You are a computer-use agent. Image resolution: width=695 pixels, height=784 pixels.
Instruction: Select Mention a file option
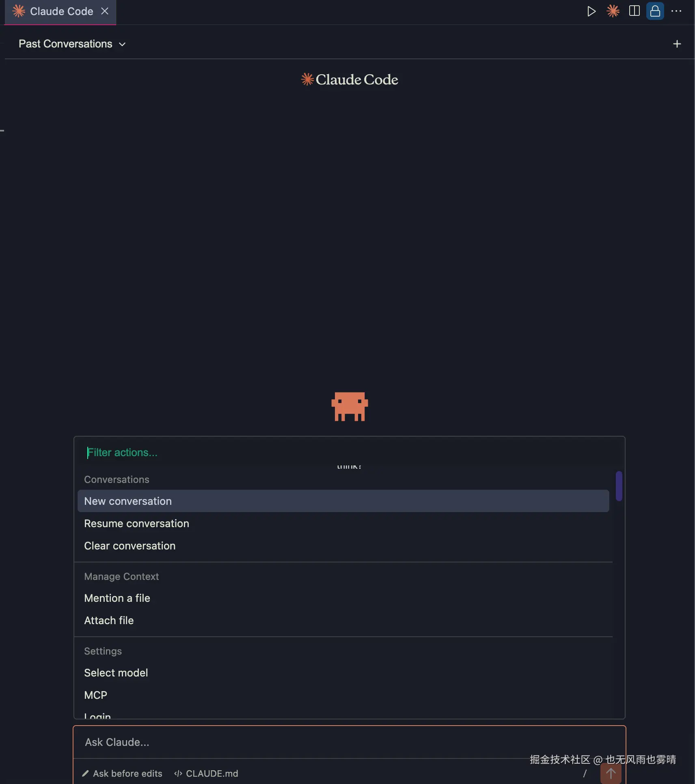point(343,598)
